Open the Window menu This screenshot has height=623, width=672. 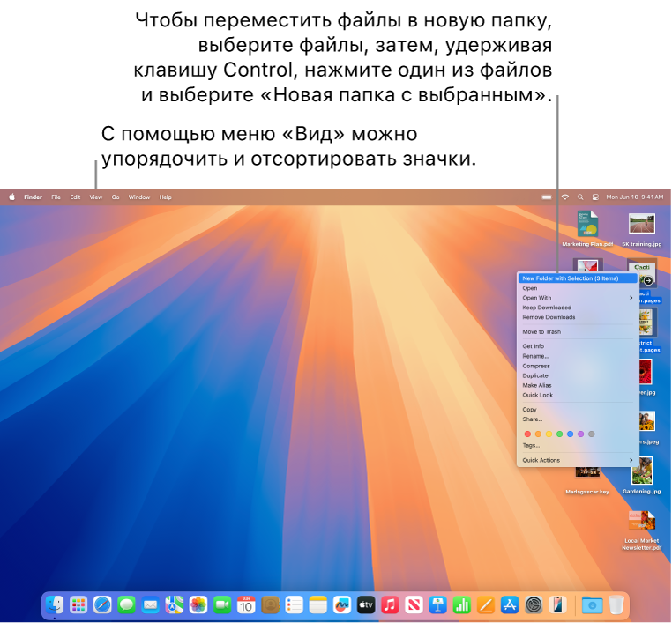pyautogui.click(x=138, y=197)
